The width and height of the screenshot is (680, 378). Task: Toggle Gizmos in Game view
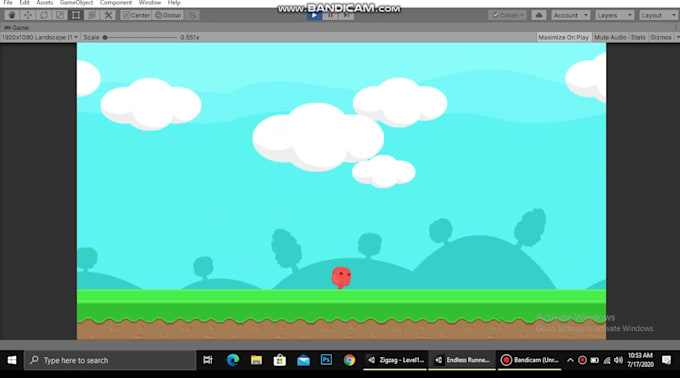coord(660,37)
